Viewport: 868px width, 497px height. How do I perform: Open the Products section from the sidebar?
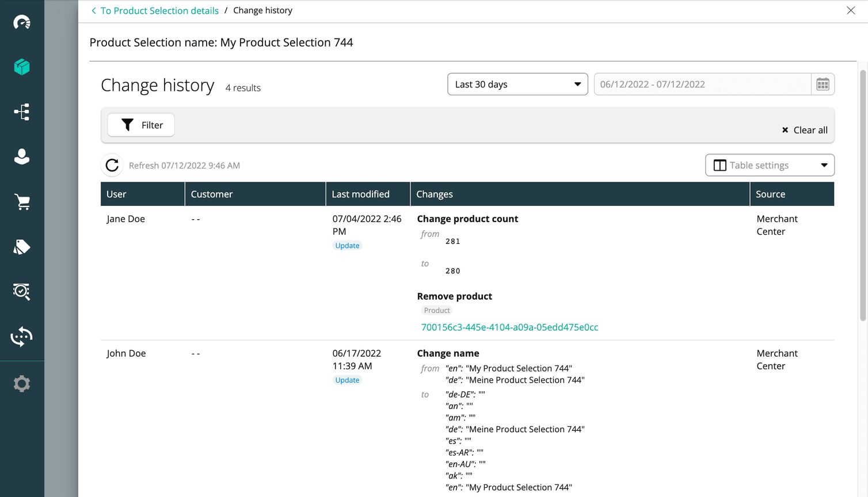(22, 67)
